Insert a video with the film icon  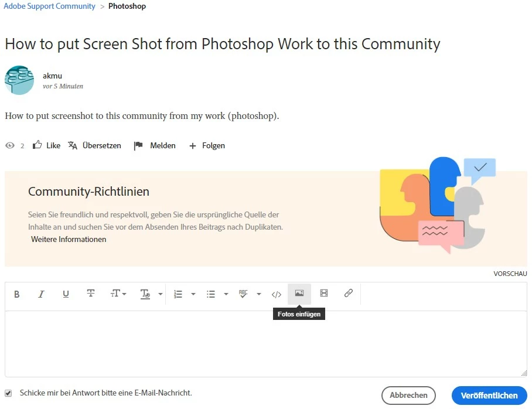pyautogui.click(x=324, y=293)
